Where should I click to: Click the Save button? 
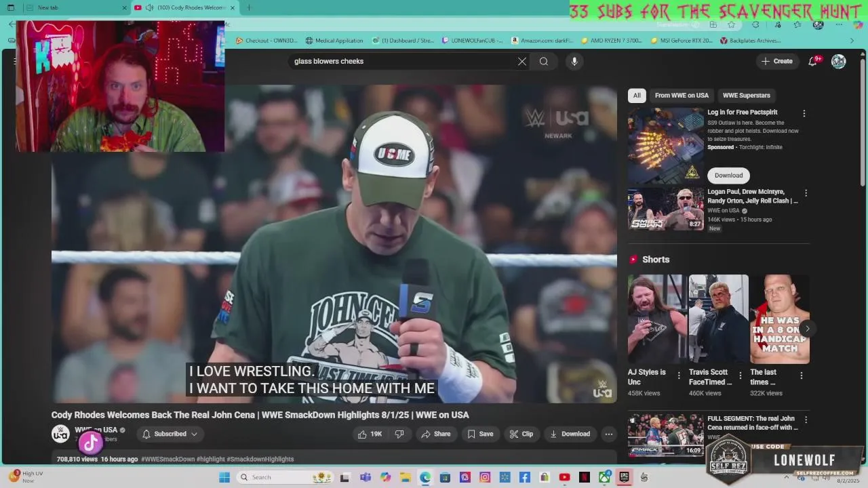(x=480, y=434)
